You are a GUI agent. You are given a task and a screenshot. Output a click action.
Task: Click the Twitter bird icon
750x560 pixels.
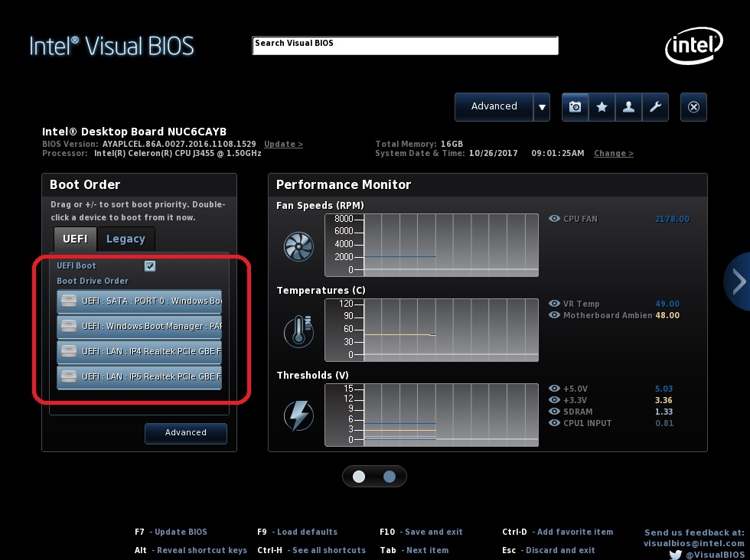tap(675, 555)
